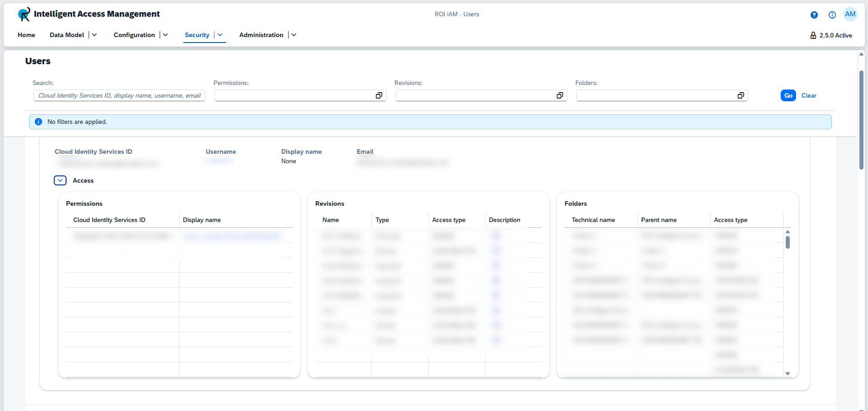
Task: Click the Clear filters link
Action: coord(809,95)
